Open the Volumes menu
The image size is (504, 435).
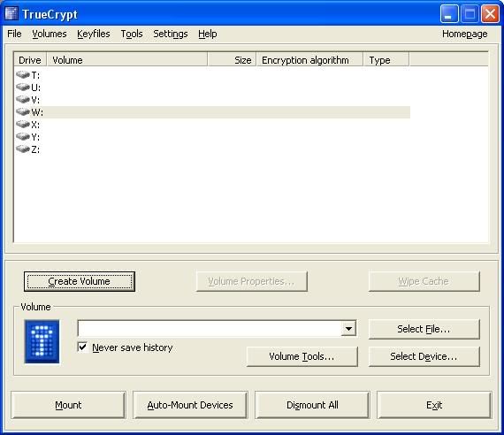tap(50, 34)
